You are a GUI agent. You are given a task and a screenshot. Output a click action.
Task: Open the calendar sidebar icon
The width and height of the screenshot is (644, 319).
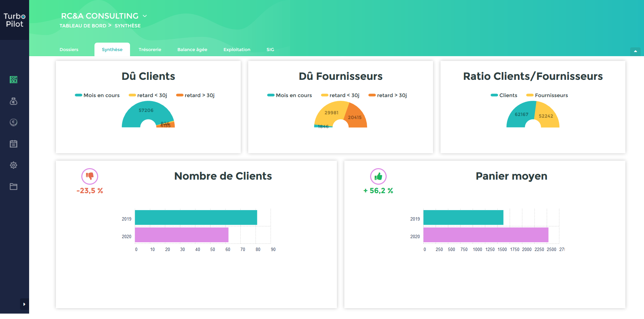point(14,144)
